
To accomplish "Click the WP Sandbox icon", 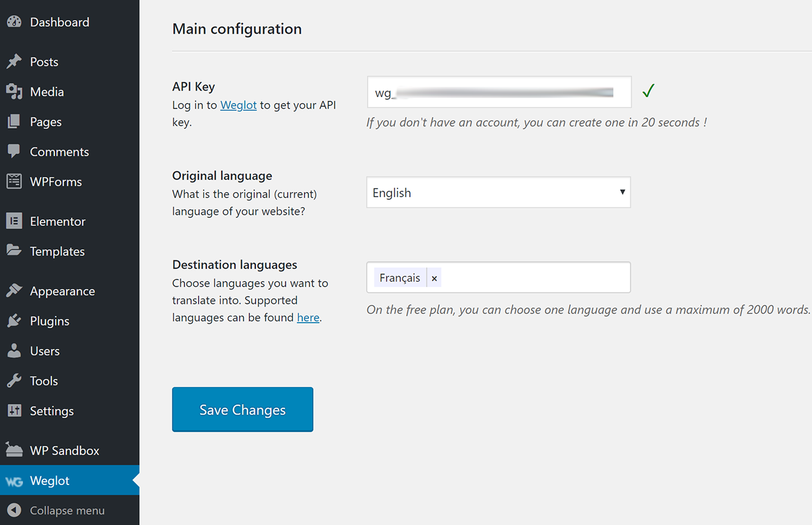I will point(14,450).
